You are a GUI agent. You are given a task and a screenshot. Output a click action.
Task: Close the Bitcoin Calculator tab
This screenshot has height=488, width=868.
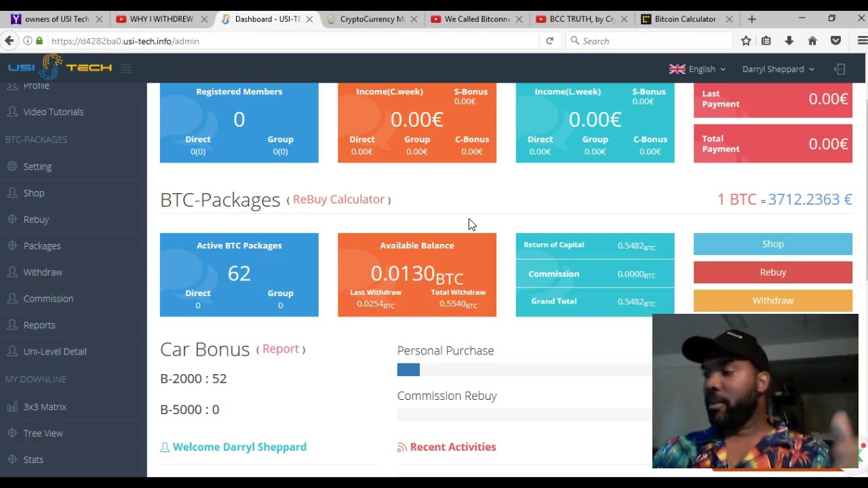point(729,19)
